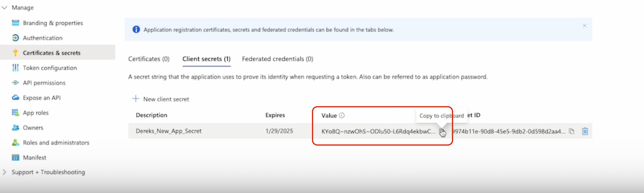
Task: Dismiss the information banner
Action: [584, 26]
